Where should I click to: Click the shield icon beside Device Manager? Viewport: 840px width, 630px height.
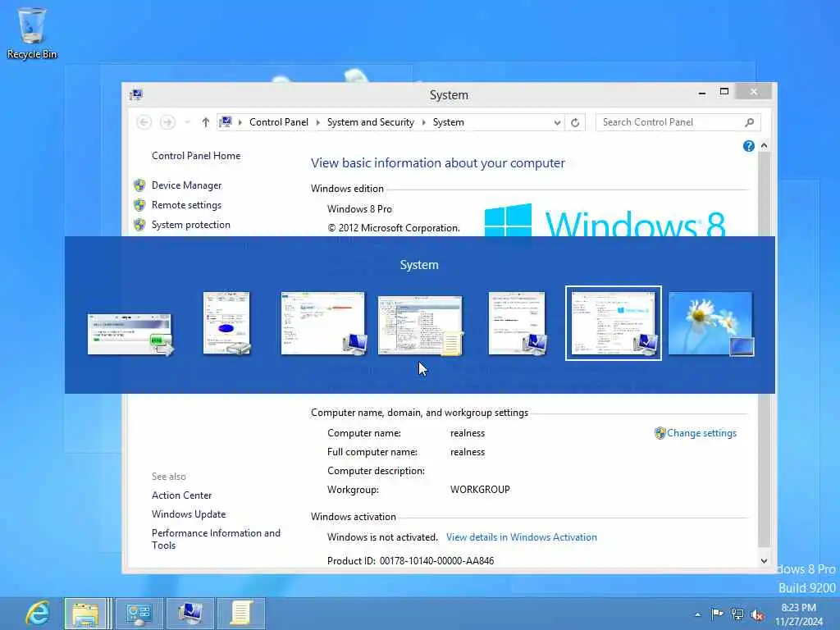click(139, 185)
